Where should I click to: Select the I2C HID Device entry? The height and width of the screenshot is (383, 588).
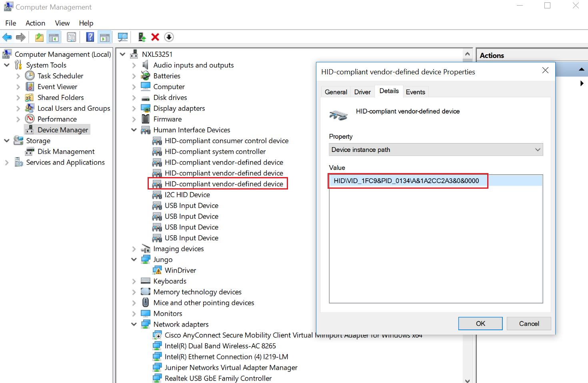tap(187, 195)
